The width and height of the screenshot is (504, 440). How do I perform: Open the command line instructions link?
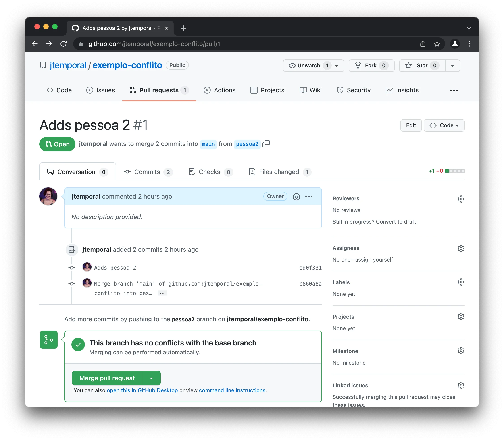(232, 390)
